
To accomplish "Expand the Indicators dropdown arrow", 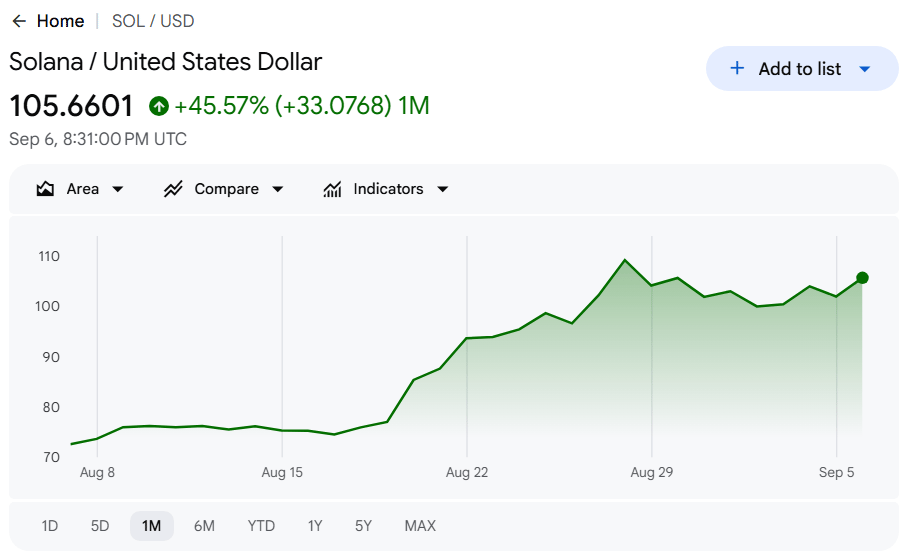I will pos(443,189).
